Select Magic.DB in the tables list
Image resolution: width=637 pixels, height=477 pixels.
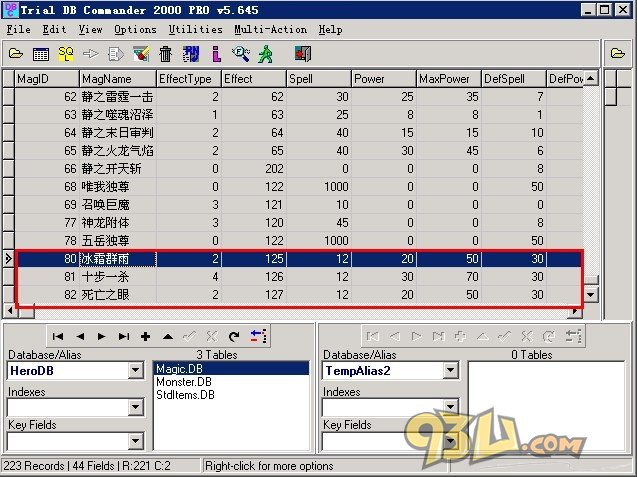(231, 369)
